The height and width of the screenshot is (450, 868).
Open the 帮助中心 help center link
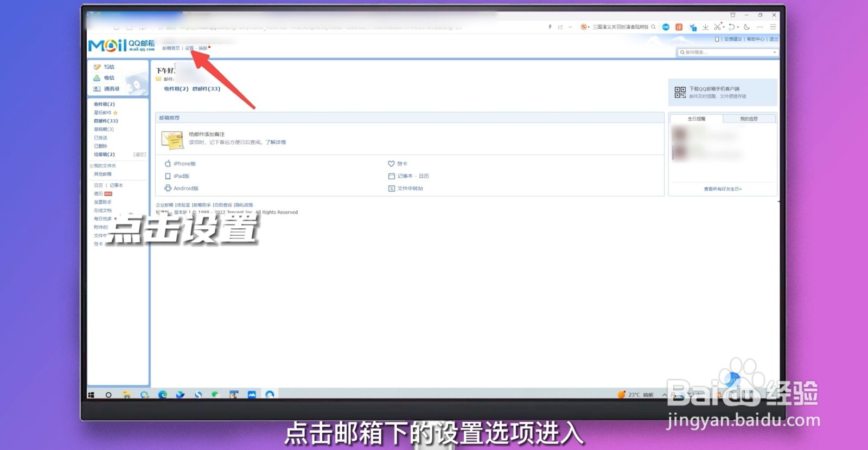coord(756,39)
